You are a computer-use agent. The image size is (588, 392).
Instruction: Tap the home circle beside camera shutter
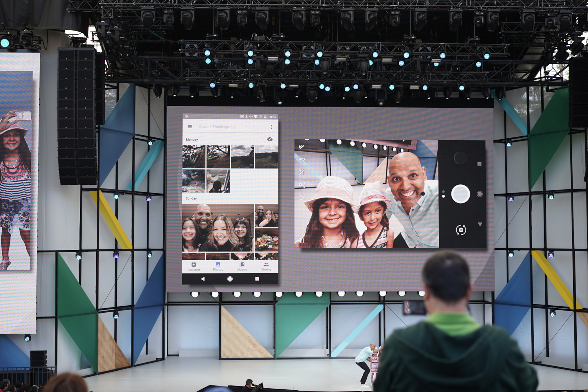coord(480,194)
